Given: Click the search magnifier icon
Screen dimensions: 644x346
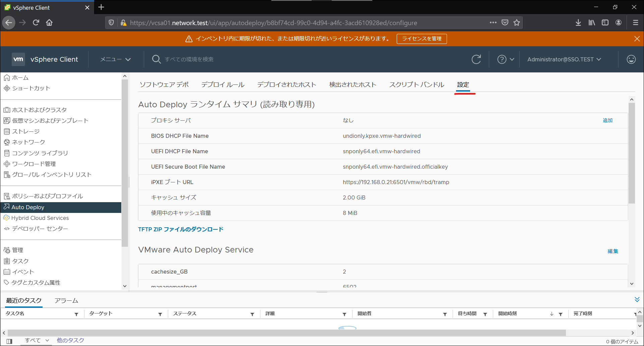Looking at the screenshot, I should (x=156, y=59).
